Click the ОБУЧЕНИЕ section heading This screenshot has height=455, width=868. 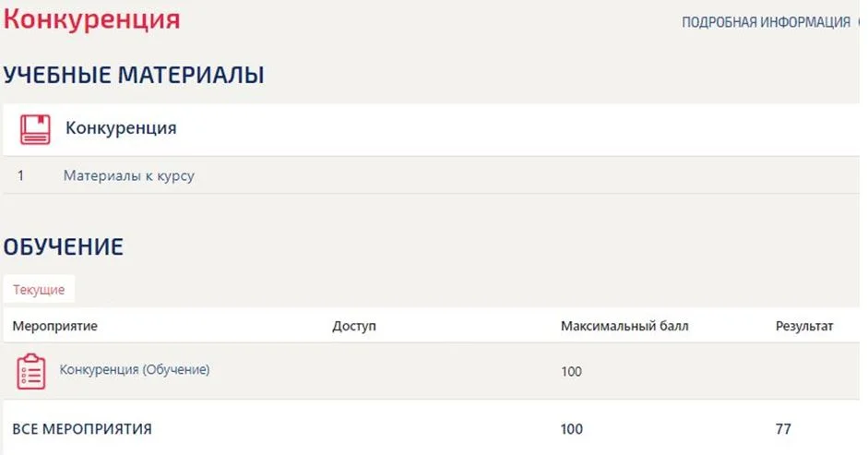(x=64, y=246)
